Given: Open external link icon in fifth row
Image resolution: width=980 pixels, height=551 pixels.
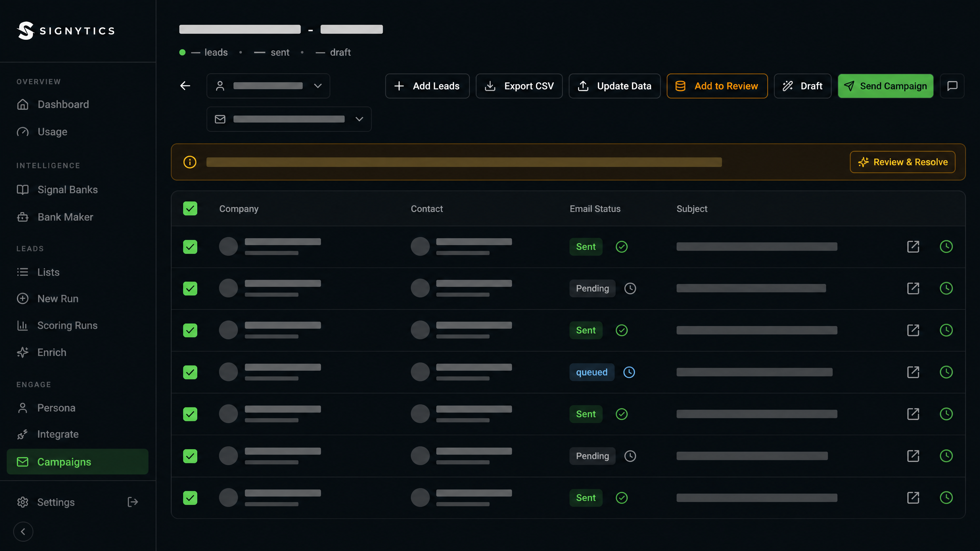Looking at the screenshot, I should click(x=913, y=414).
